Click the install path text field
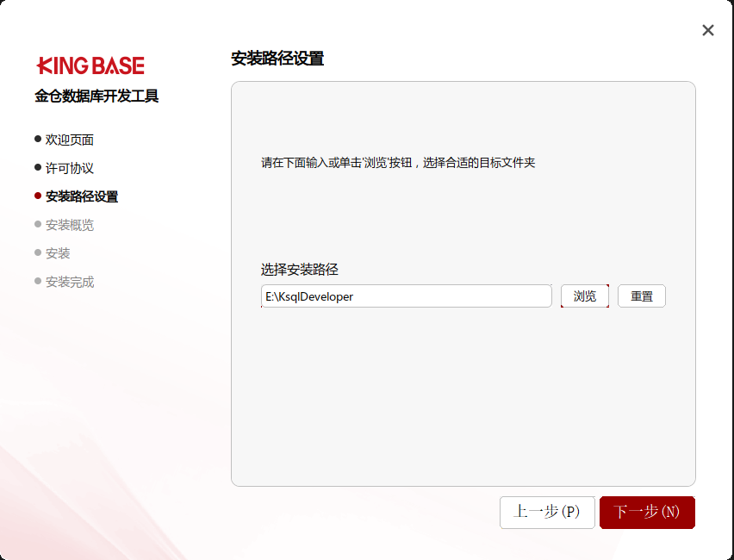 406,296
